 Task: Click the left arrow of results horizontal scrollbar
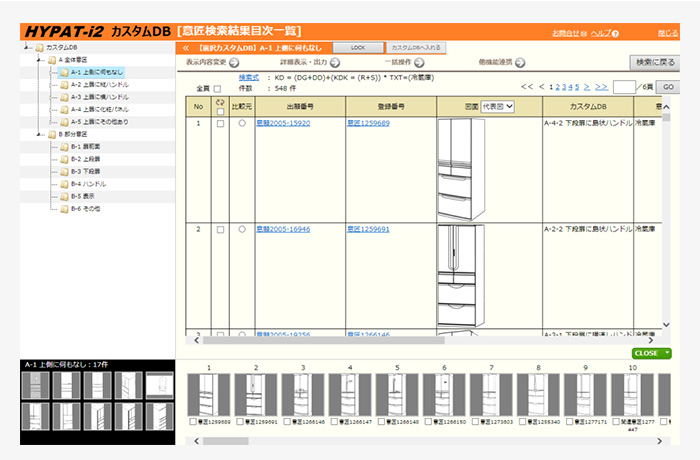[196, 341]
